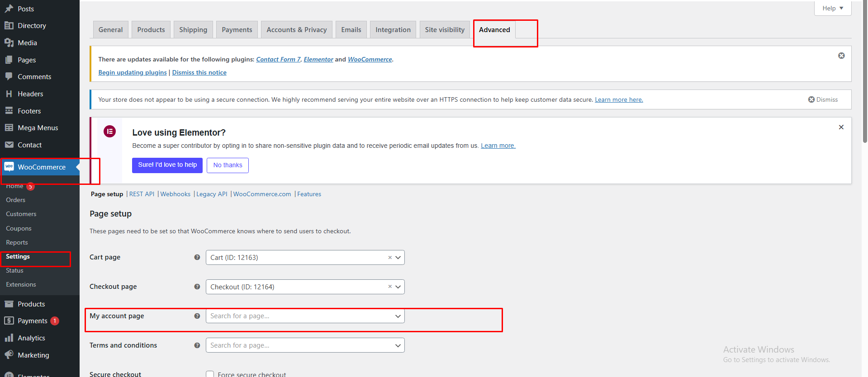Click the Products box icon in sidebar
Screen dimensions: 868x377
coord(9,304)
